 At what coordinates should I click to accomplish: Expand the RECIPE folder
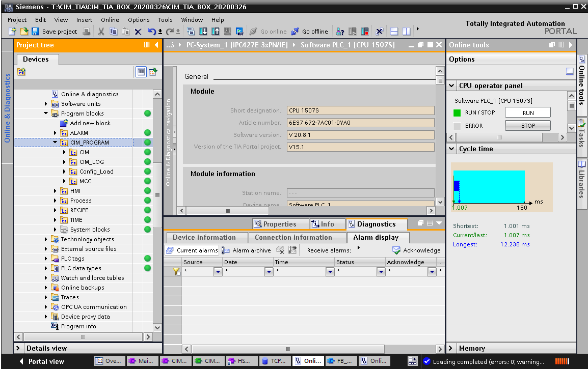tap(55, 210)
